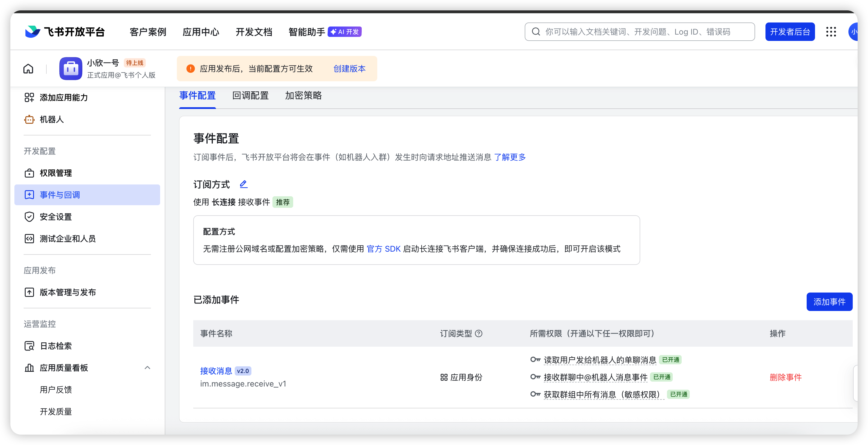Open 开发文档 in top navigation
The height and width of the screenshot is (445, 868).
tap(254, 32)
